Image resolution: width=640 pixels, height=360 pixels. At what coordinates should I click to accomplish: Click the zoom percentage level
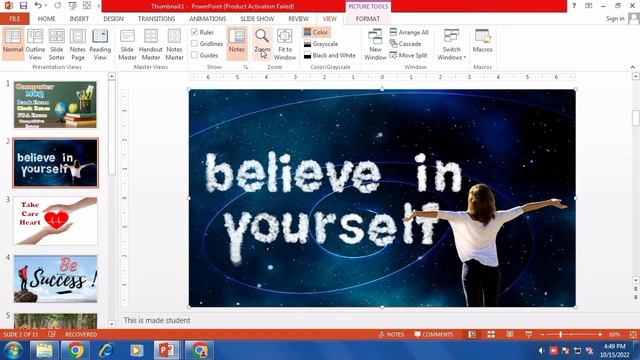point(614,334)
